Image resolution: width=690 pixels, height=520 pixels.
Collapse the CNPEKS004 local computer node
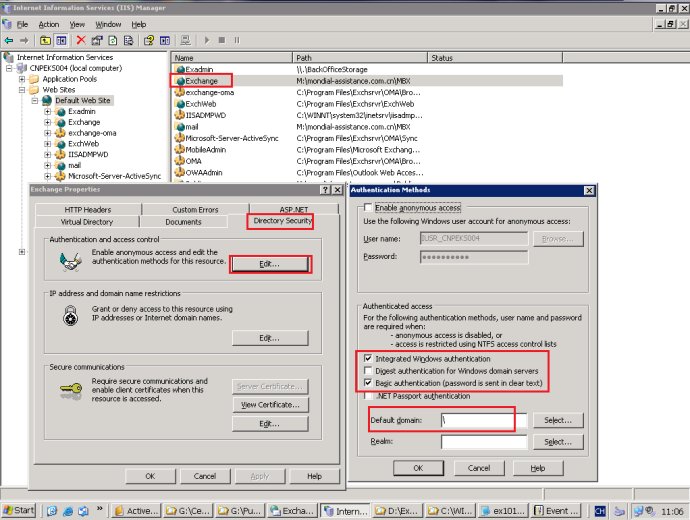[x=9, y=68]
